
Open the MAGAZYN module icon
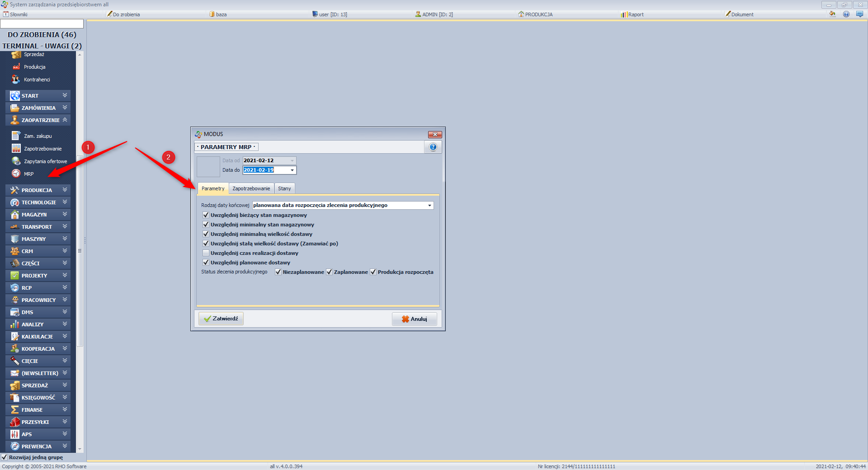click(x=15, y=215)
